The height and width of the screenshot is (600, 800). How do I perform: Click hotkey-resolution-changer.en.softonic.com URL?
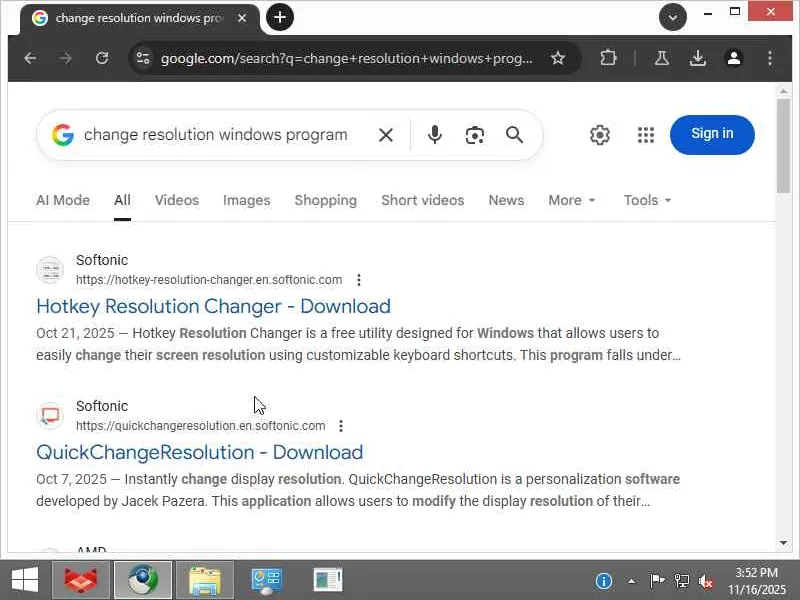point(209,280)
